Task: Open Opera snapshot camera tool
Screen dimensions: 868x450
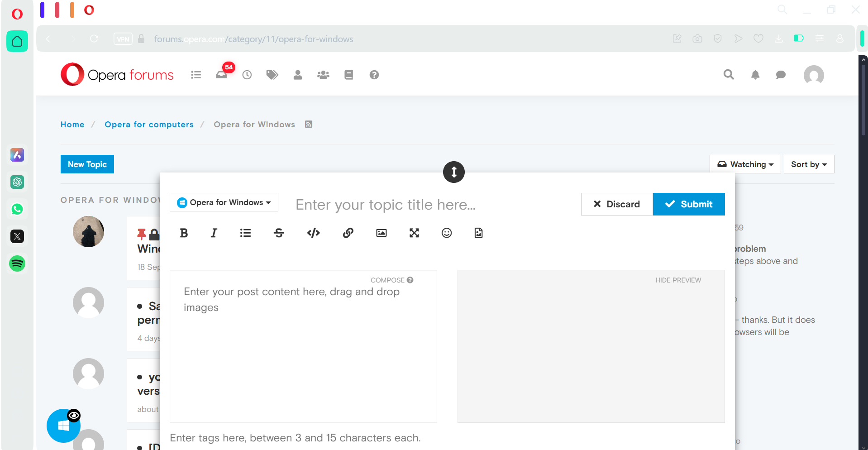Action: point(697,38)
